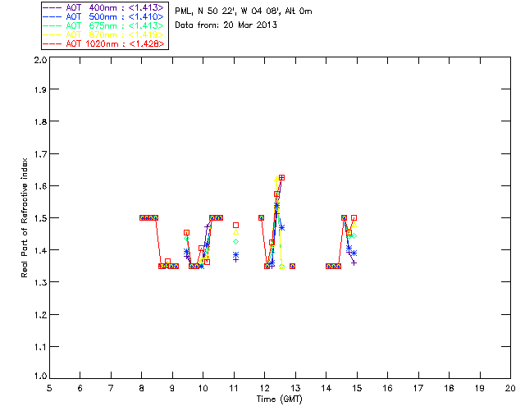Click the x-axis hour label 9
The image size is (525, 420).
(172, 388)
